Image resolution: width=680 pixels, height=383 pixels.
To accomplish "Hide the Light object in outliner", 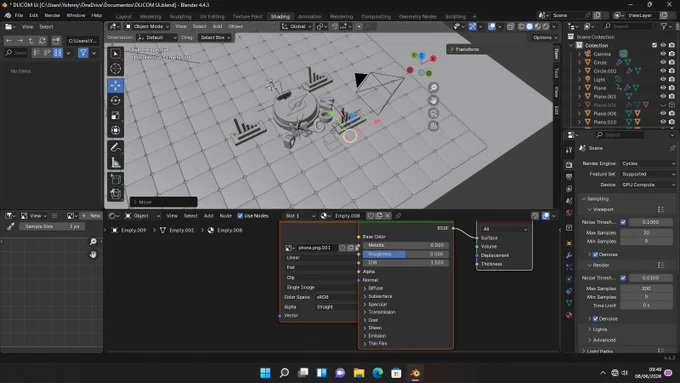I will (x=663, y=79).
